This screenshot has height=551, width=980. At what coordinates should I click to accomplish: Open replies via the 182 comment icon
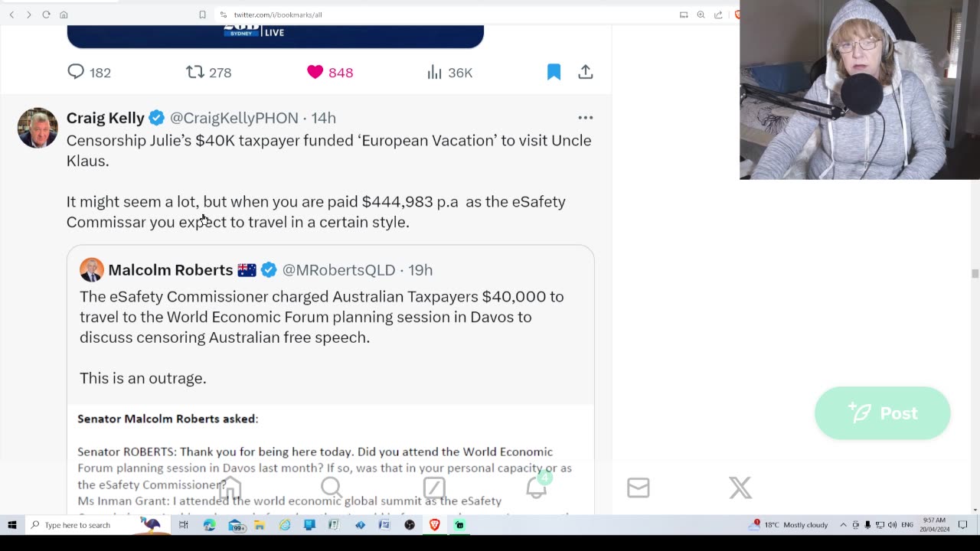point(76,72)
